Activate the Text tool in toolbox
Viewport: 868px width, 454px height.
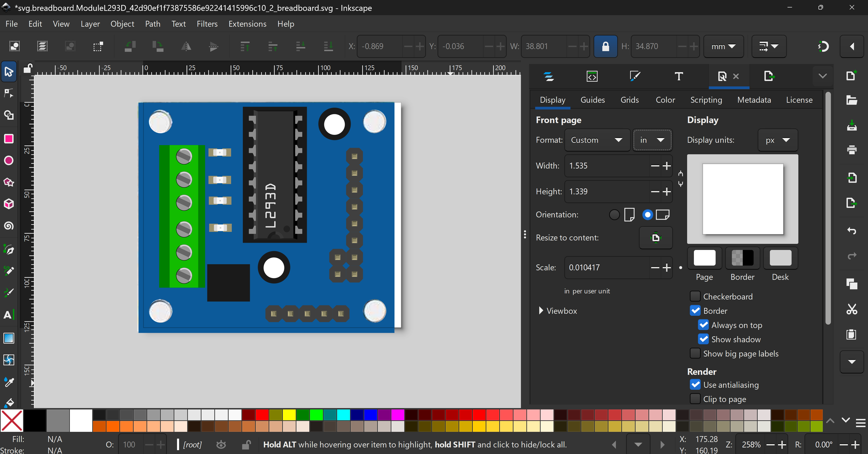(9, 315)
